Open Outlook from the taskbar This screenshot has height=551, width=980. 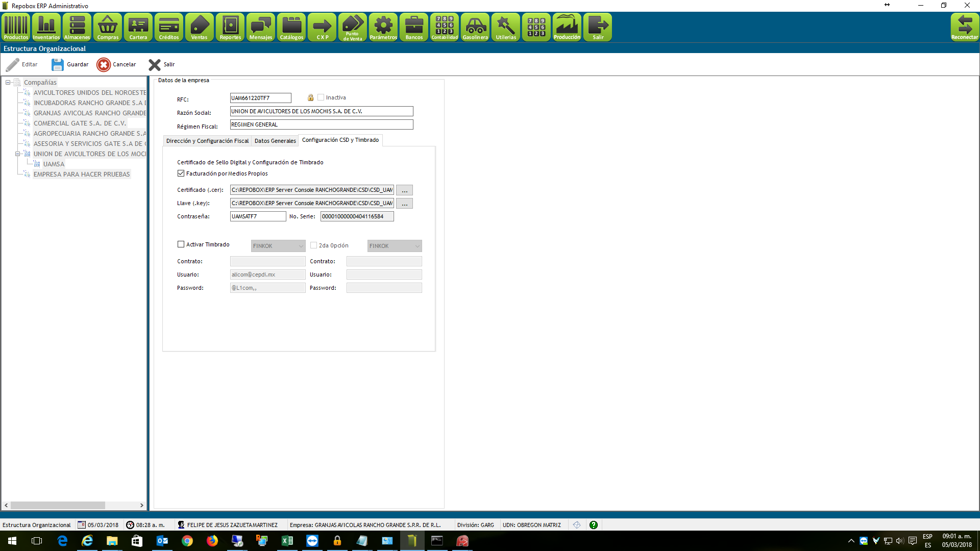pos(162,541)
